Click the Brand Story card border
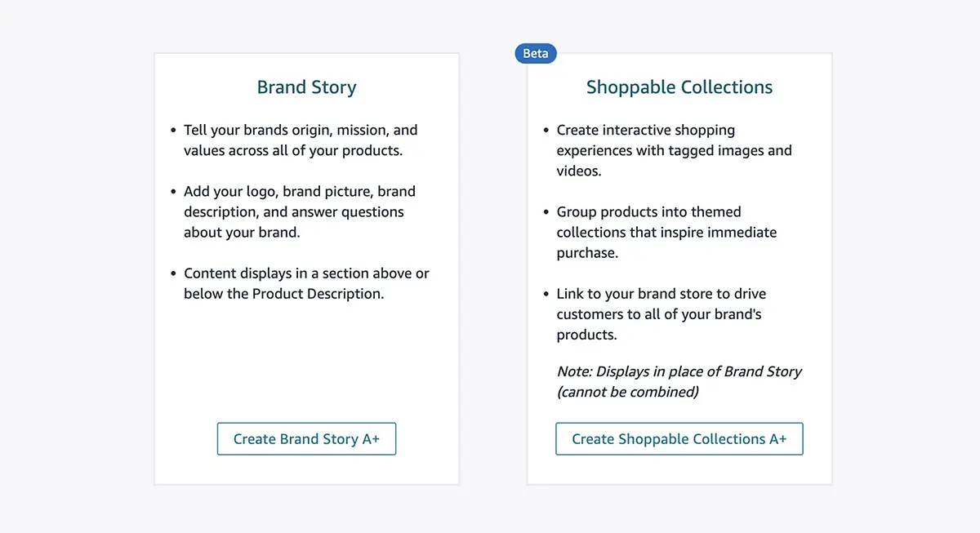The height and width of the screenshot is (533, 980). pyautogui.click(x=154, y=269)
